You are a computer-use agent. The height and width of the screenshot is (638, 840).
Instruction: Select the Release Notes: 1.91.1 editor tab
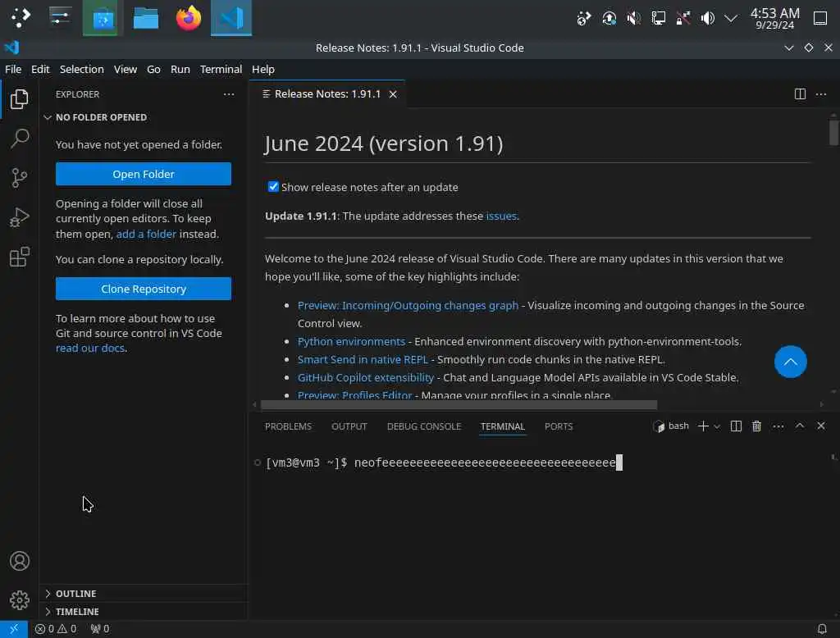(327, 94)
